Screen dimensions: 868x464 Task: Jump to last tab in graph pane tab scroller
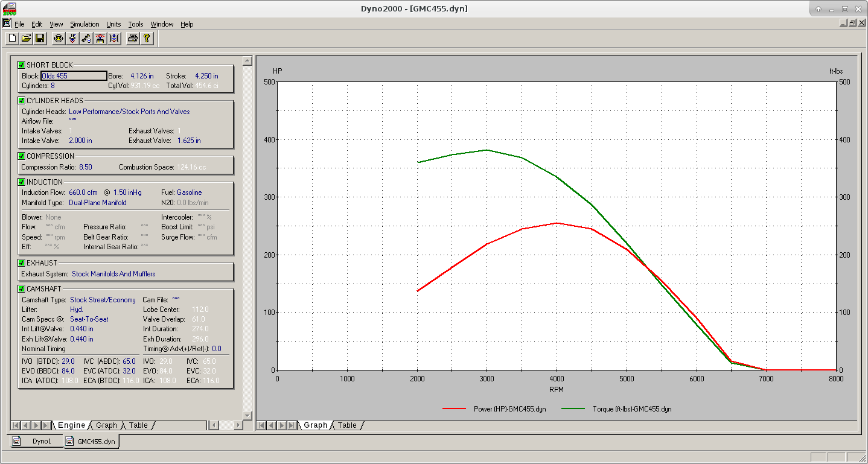click(x=292, y=425)
